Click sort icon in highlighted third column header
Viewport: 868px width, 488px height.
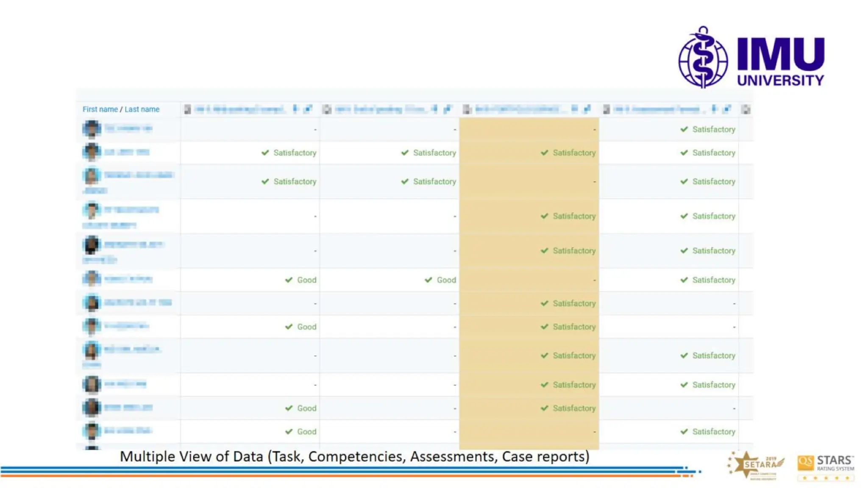pyautogui.click(x=574, y=109)
